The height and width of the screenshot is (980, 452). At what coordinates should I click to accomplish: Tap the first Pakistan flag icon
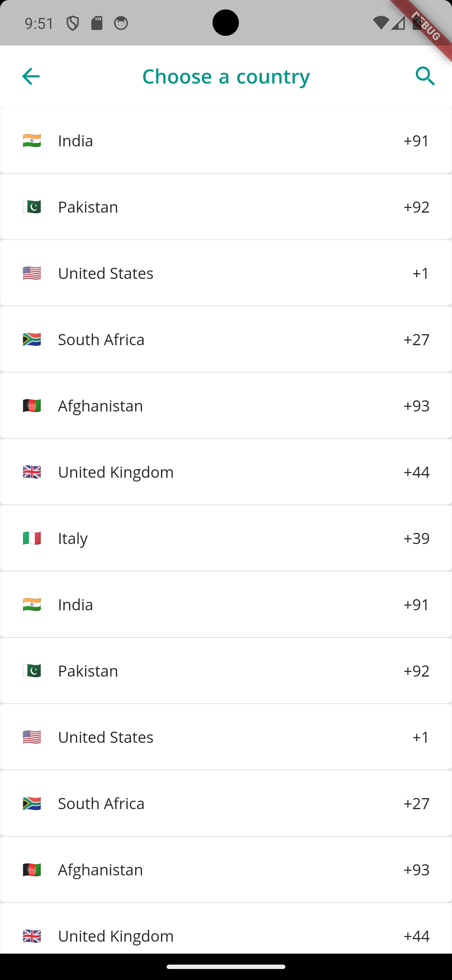(32, 207)
